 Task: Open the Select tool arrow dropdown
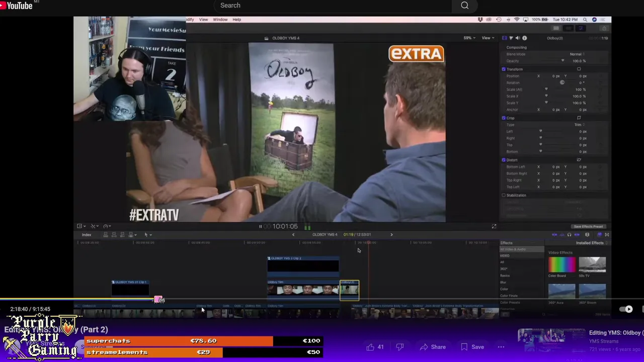pyautogui.click(x=147, y=235)
